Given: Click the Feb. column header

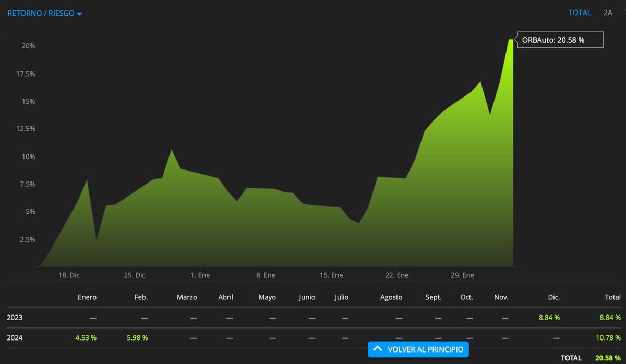Looking at the screenshot, I should [141, 297].
